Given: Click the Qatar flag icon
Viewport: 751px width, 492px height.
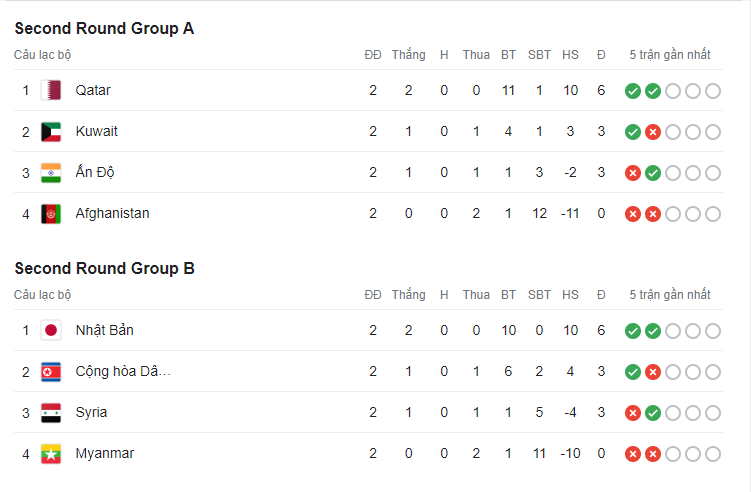Looking at the screenshot, I should tap(51, 90).
